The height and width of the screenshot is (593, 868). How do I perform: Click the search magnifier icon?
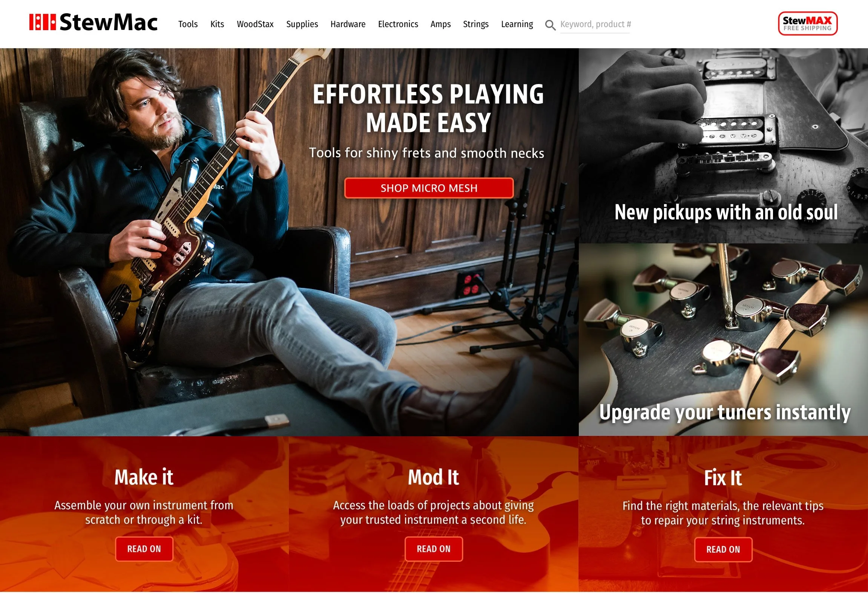(550, 25)
